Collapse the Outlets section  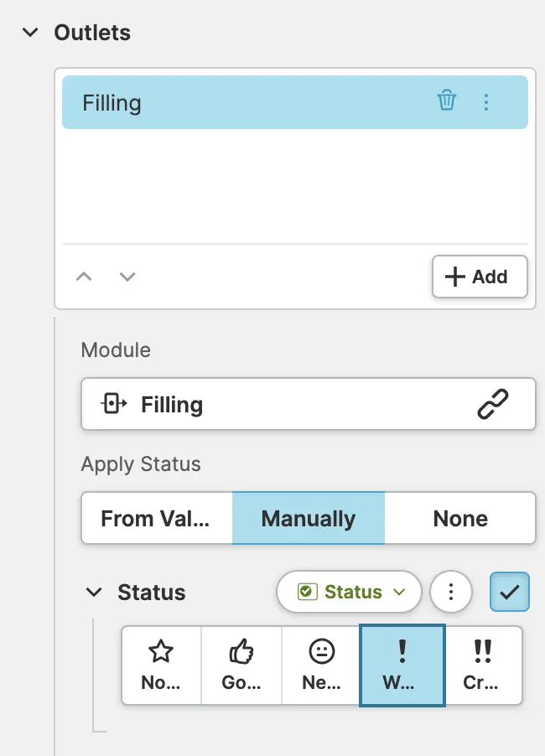tap(31, 33)
